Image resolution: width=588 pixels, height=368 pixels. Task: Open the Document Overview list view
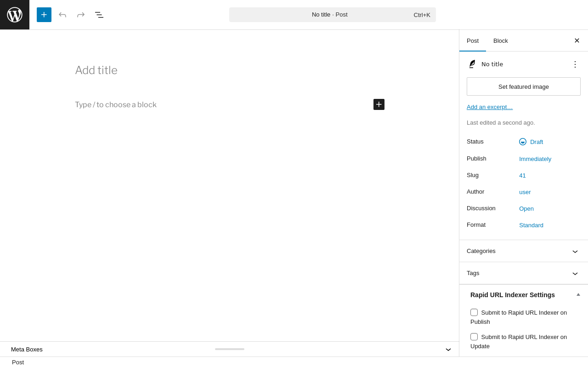coord(99,15)
